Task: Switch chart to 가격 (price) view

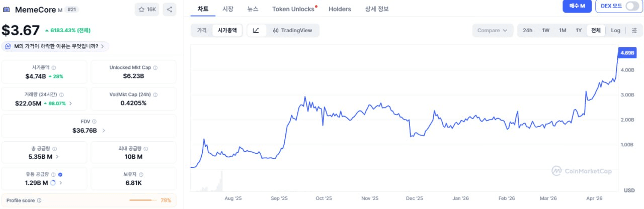Action: click(202, 30)
